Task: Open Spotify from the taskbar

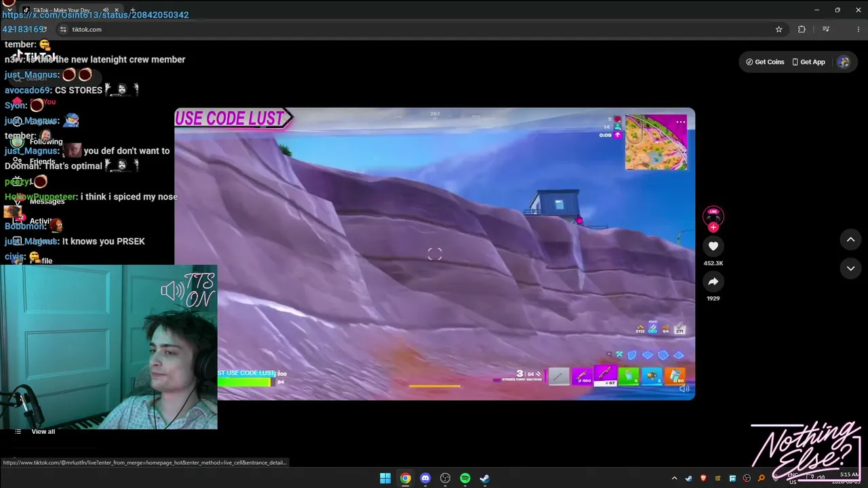Action: pos(465,479)
